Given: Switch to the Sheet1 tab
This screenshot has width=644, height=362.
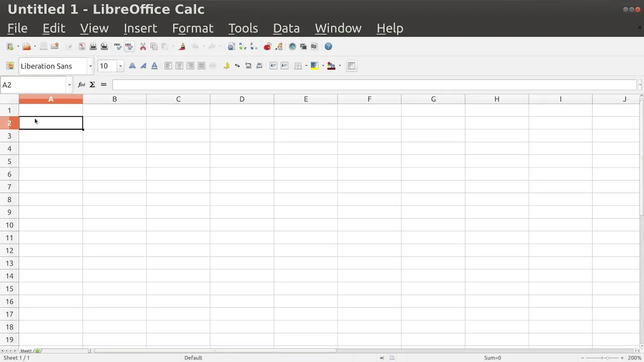Looking at the screenshot, I should pos(26,350).
